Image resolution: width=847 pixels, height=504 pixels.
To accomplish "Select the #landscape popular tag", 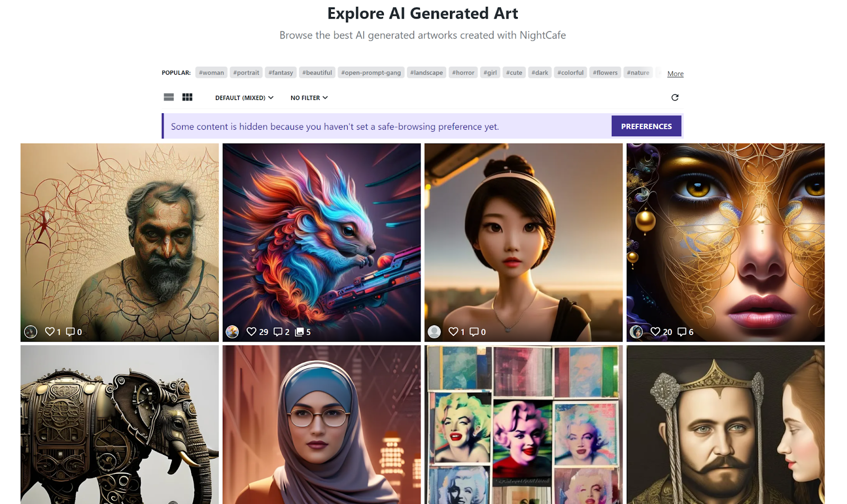I will [x=427, y=73].
